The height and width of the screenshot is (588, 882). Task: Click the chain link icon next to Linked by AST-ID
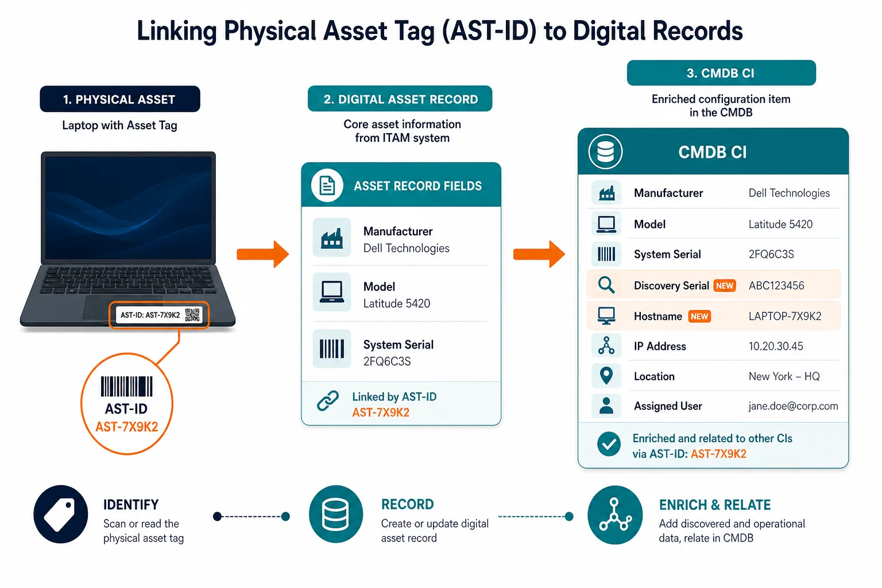pos(328,401)
